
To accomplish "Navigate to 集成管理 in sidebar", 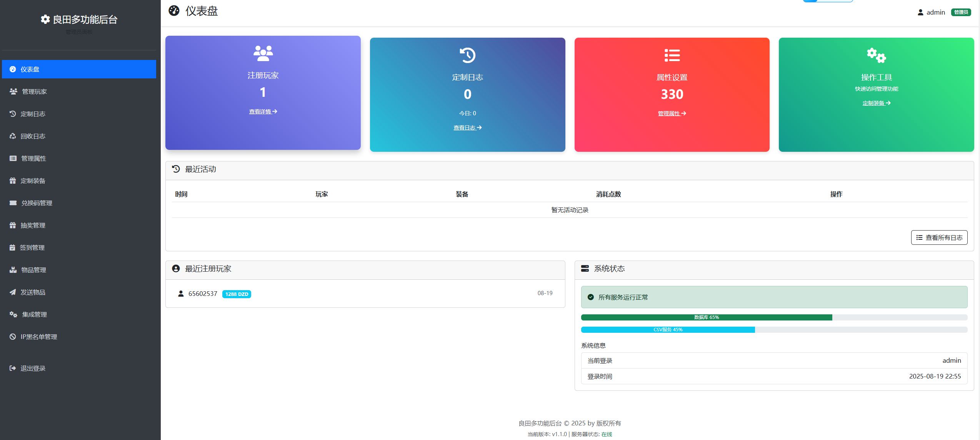I will pyautogui.click(x=79, y=314).
